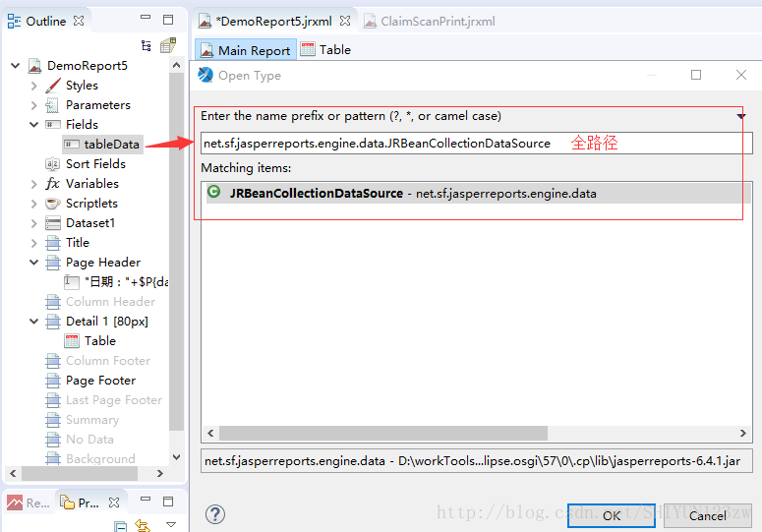
Task: Select the Sort Fields icon
Action: [x=52, y=164]
